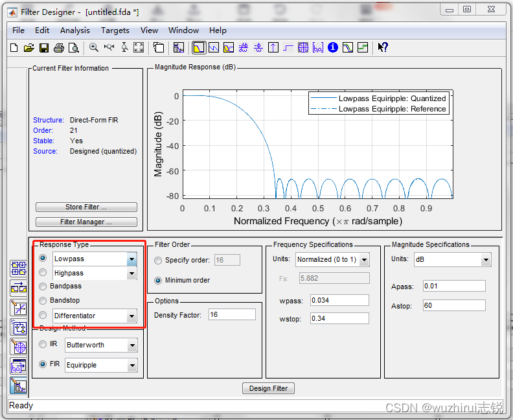Show the Phase Delay response

(258, 48)
